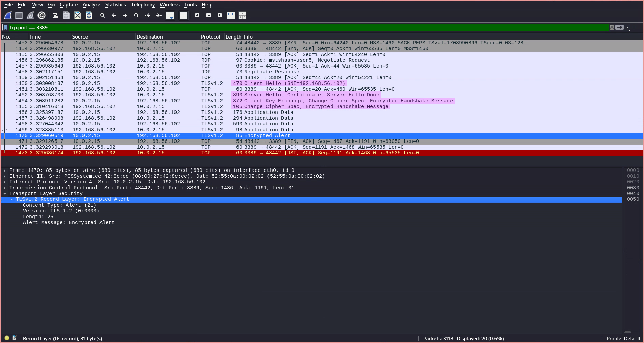
Task: Open the View menu
Action: pos(37,5)
